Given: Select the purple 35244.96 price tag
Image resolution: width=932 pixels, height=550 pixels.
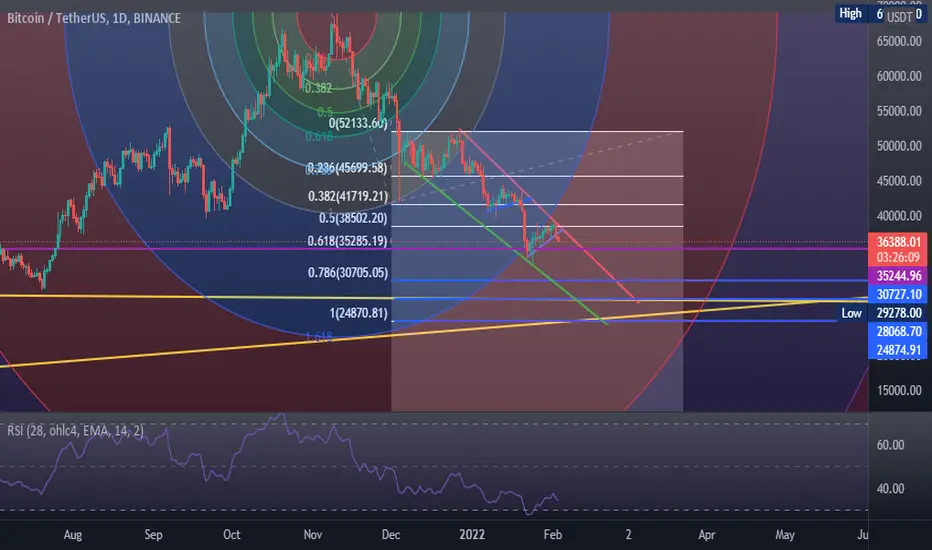Looking at the screenshot, I should click(x=898, y=276).
